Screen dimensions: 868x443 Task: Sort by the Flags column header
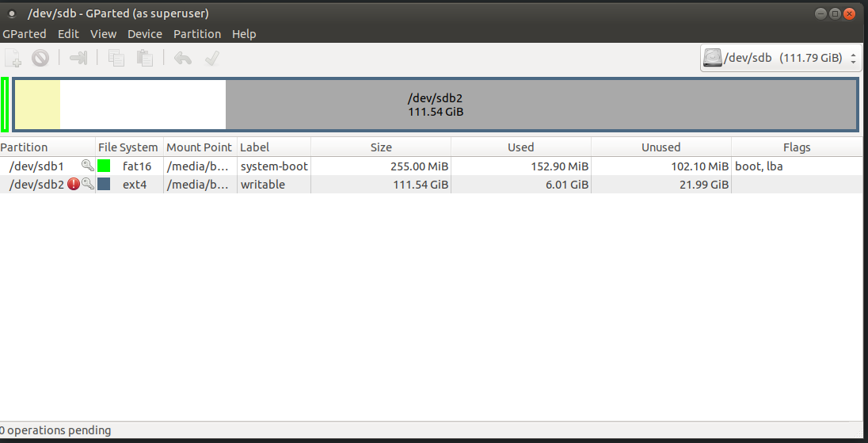click(x=797, y=147)
